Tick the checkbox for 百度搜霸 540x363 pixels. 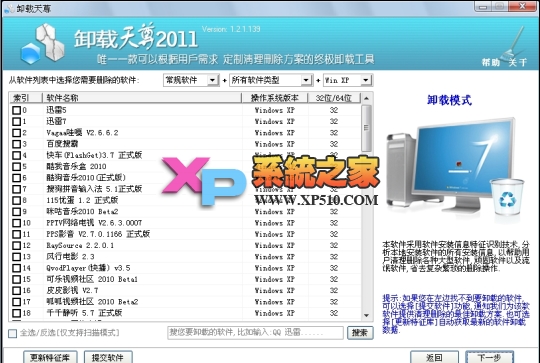point(16,144)
